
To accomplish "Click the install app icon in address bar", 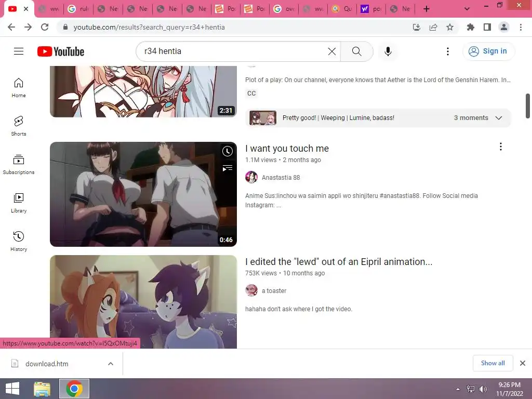I will (417, 27).
